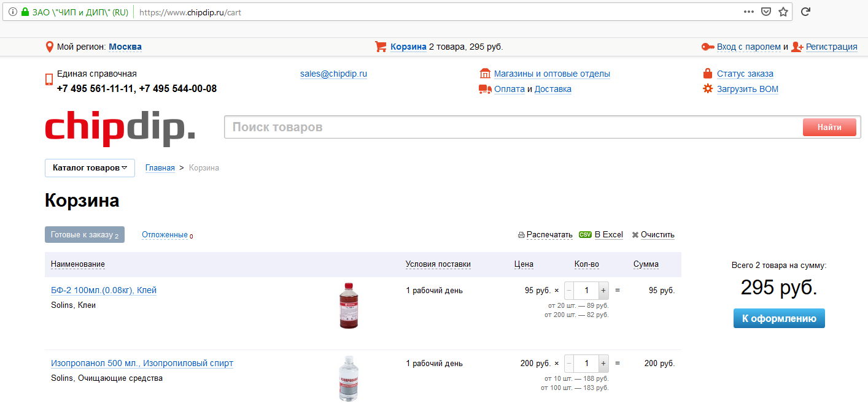Reload the page with refresh icon
The height and width of the screenshot is (417, 868).
coord(806,12)
